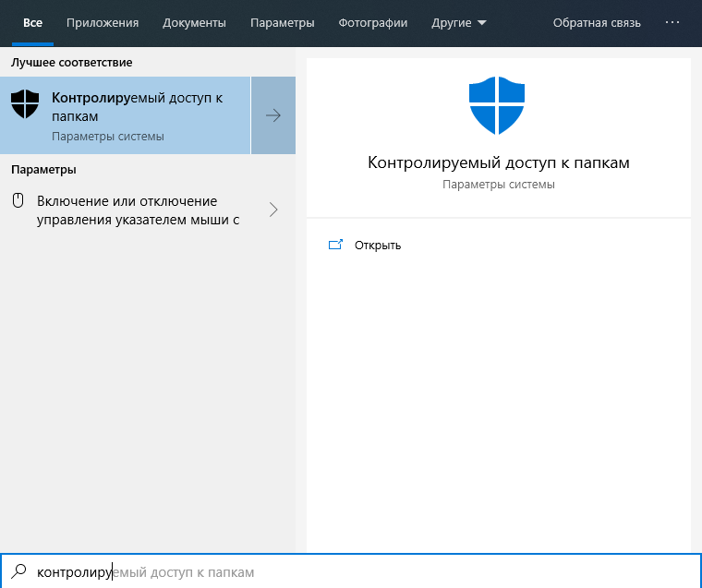
Task: Select the Документы tab
Action: click(194, 23)
